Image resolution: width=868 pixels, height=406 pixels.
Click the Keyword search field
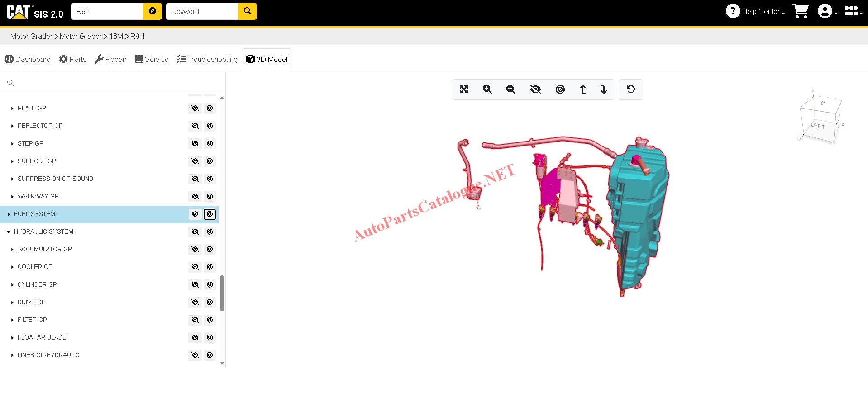click(x=202, y=11)
